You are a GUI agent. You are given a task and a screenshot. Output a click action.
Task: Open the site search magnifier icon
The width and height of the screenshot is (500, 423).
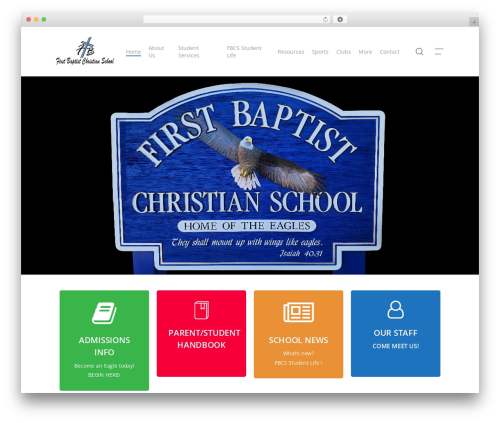click(419, 52)
